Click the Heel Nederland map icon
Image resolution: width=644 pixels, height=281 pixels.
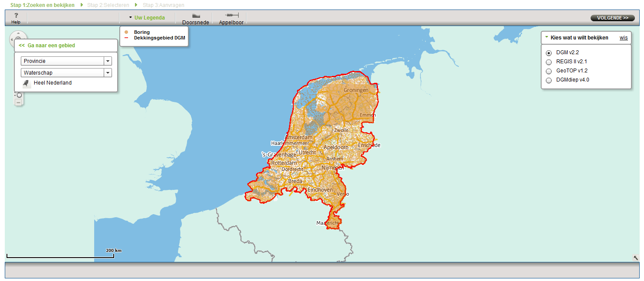(27, 83)
